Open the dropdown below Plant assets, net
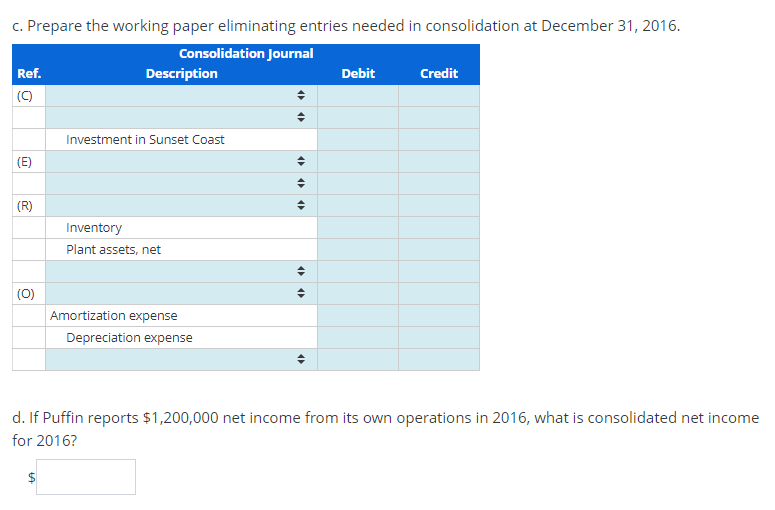This screenshot has width=775, height=510. (181, 272)
